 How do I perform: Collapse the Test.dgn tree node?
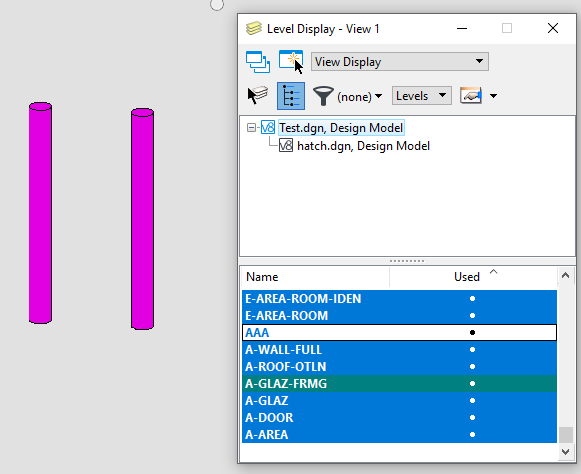point(251,128)
